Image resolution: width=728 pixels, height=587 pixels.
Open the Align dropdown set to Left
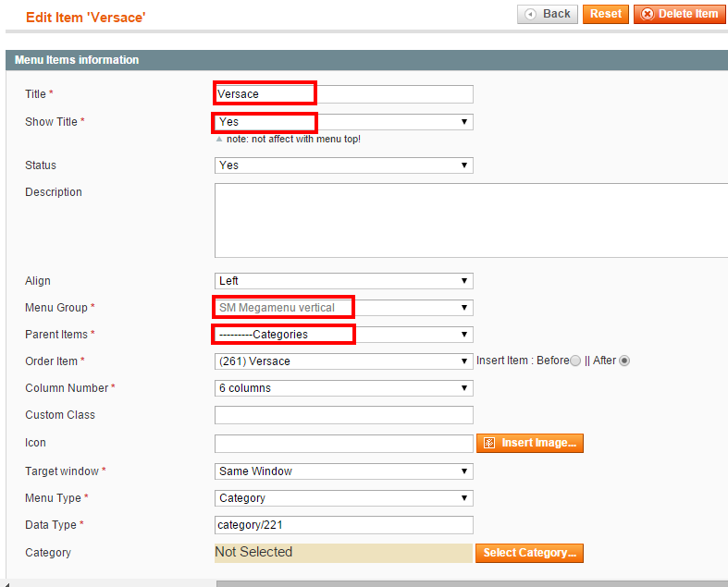(x=344, y=281)
